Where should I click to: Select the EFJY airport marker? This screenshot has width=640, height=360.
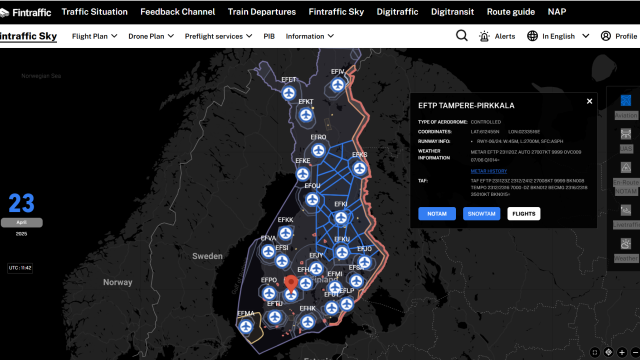(316, 268)
